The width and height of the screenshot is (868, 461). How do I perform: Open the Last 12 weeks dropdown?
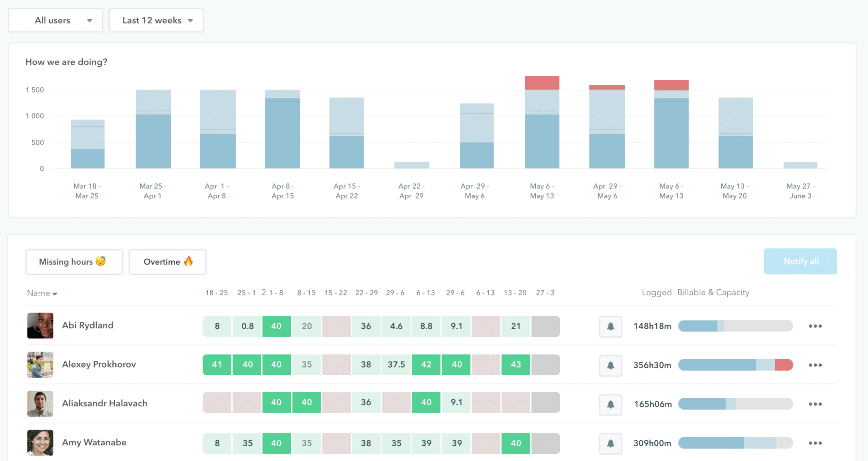pos(156,20)
